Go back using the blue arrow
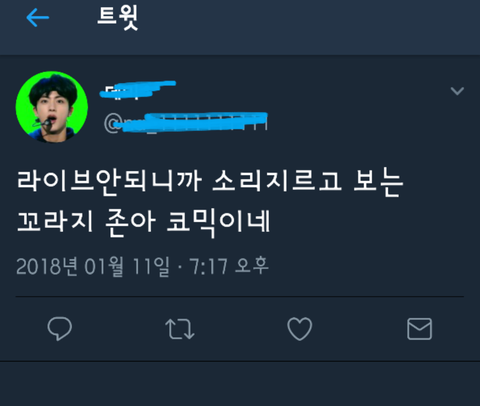Image resolution: width=480 pixels, height=406 pixels. [x=38, y=17]
